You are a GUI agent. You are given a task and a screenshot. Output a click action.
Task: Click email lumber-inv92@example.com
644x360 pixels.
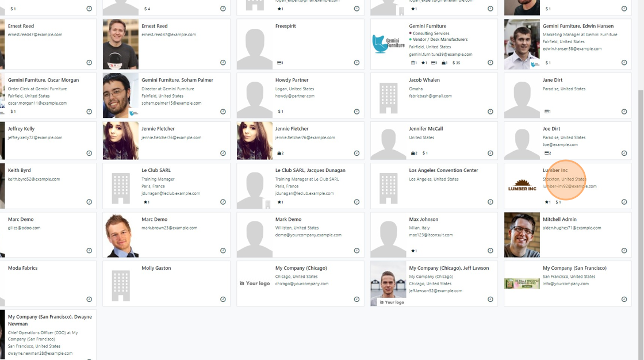click(x=570, y=186)
